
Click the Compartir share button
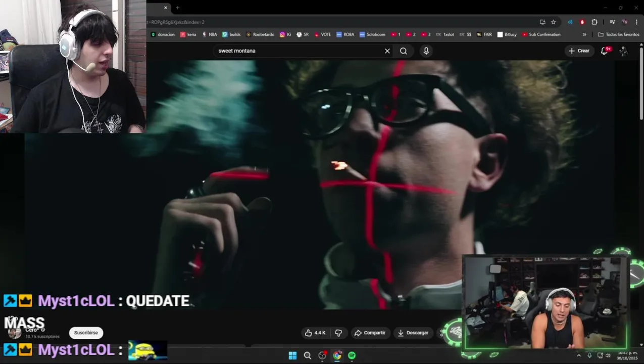[x=370, y=333]
